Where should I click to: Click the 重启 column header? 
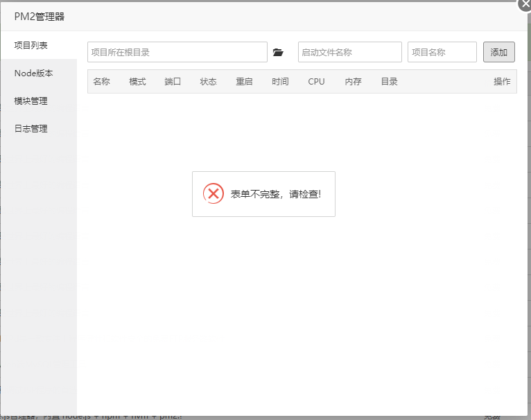pos(244,82)
